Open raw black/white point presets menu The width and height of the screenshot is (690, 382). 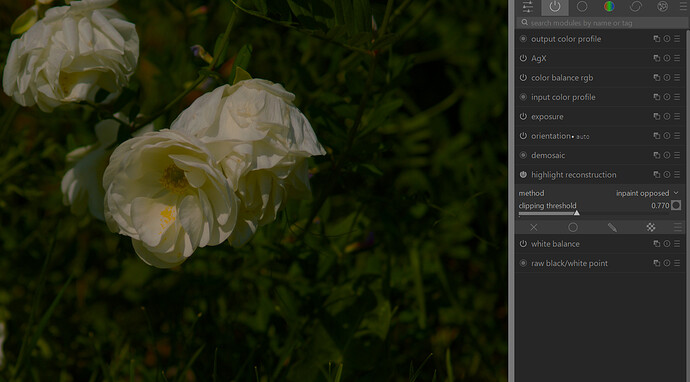tap(677, 263)
